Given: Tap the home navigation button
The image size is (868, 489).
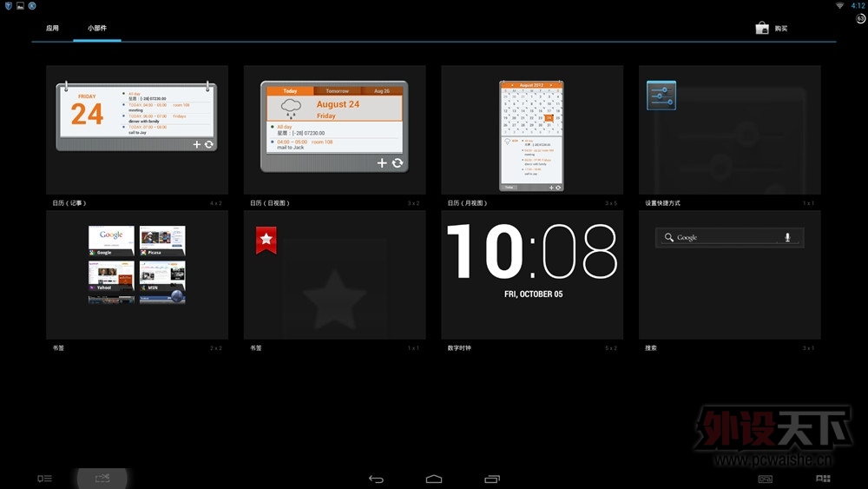Looking at the screenshot, I should pos(434,479).
